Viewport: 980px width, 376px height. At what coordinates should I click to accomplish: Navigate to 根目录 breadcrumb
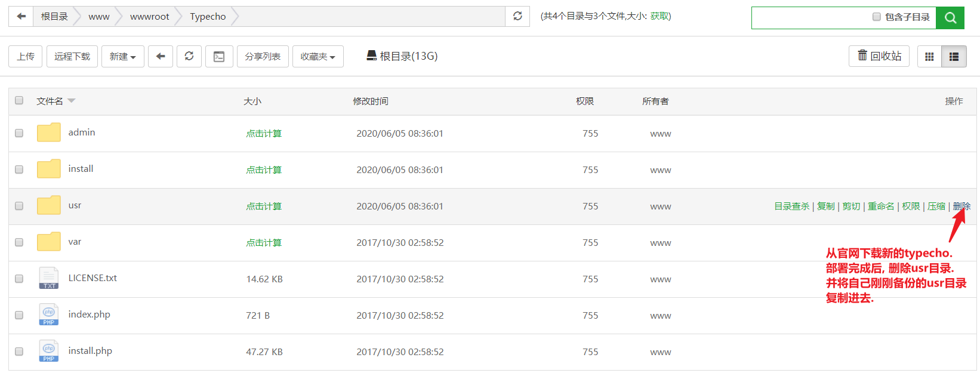click(x=54, y=17)
